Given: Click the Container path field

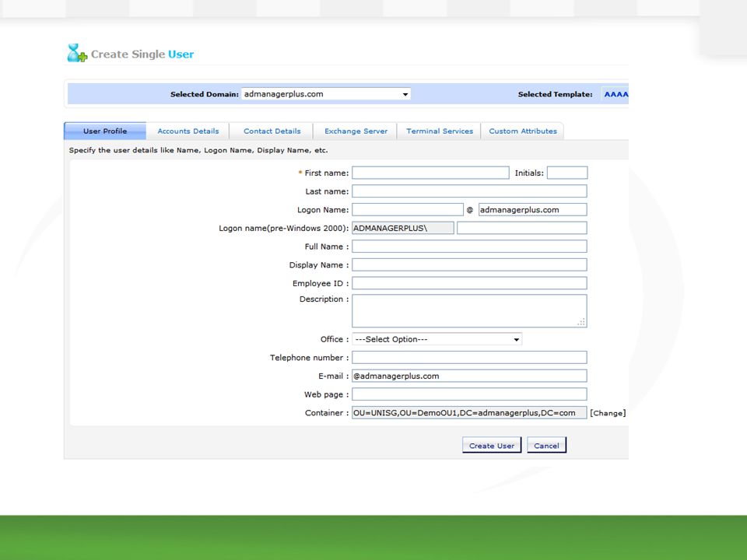Looking at the screenshot, I should point(469,413).
